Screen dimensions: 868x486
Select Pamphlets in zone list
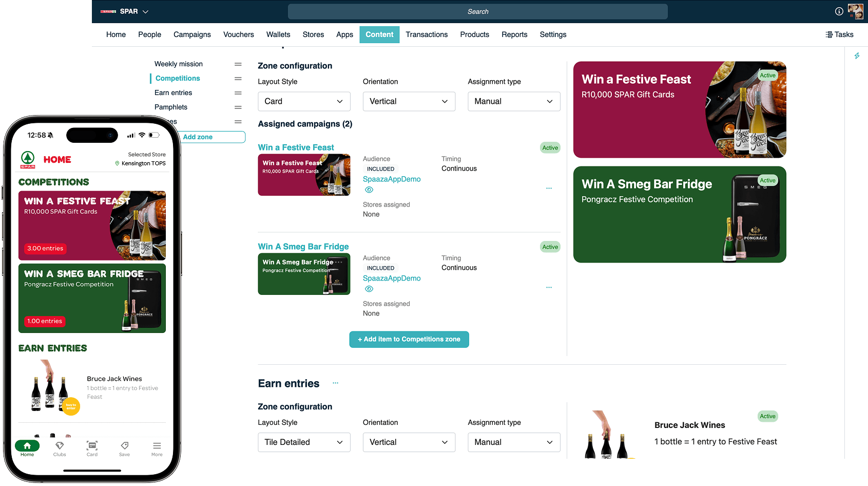pos(171,107)
